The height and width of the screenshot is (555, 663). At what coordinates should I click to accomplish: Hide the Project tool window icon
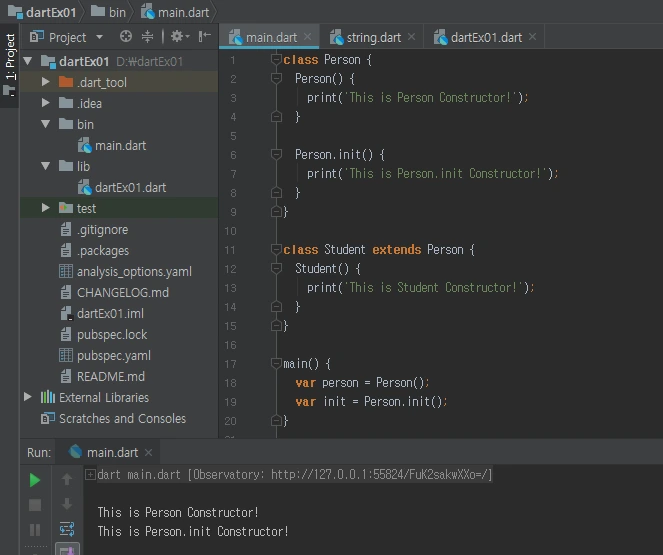point(204,36)
